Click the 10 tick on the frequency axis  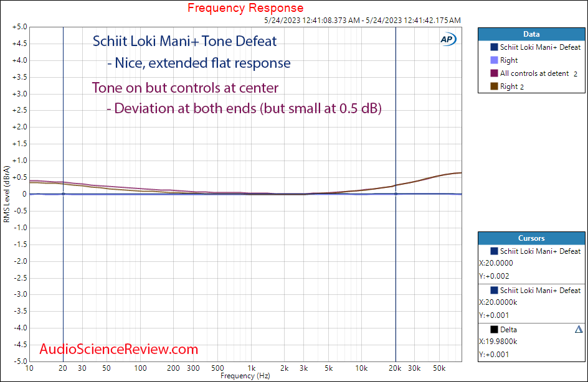point(29,368)
